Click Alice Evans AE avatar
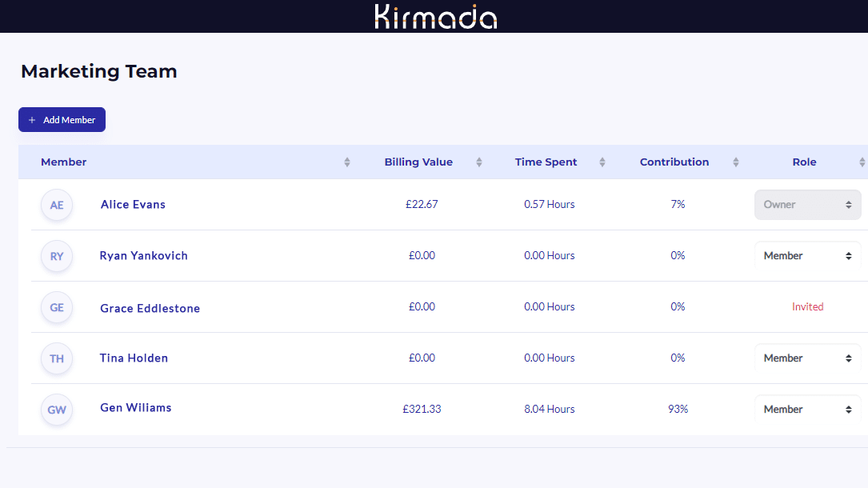 pyautogui.click(x=57, y=205)
